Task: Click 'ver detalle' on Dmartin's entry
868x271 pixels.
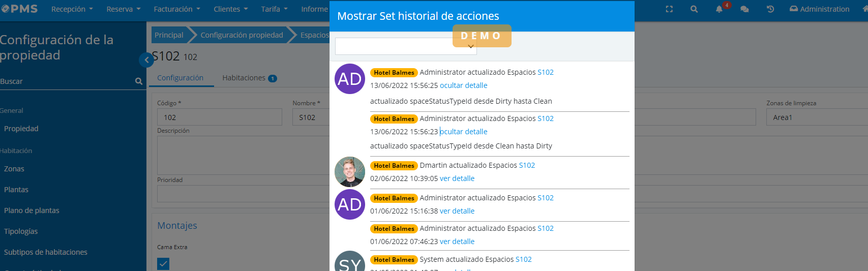Action: pyautogui.click(x=457, y=178)
